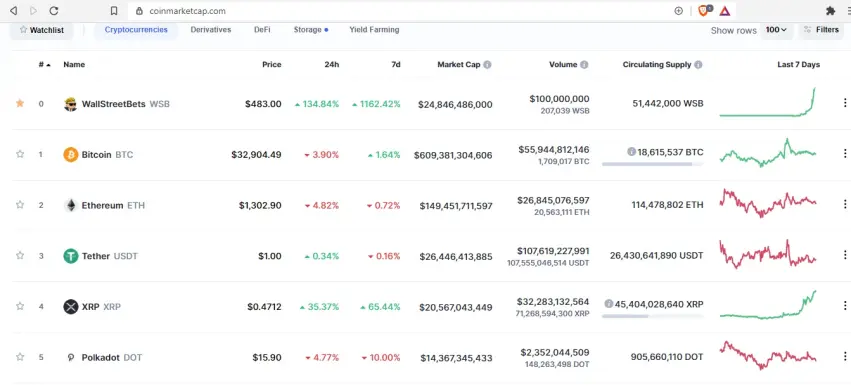
Task: Open the WallStreetBets 7-day sparkline chart
Action: 768,103
